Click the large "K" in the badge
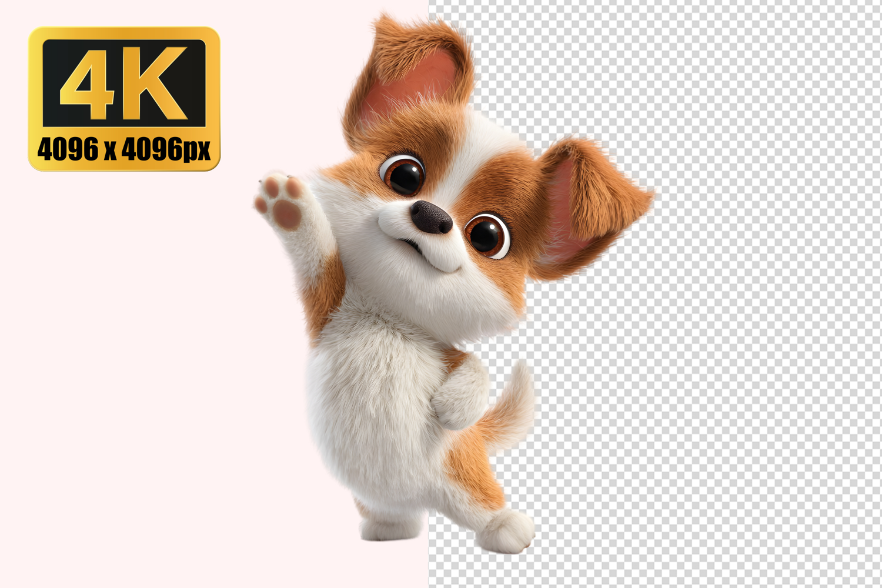Viewport: 882px width, 588px height. [x=158, y=83]
